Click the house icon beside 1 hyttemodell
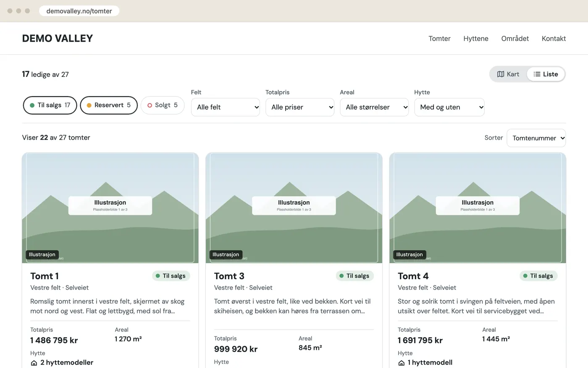Image resolution: width=588 pixels, height=368 pixels. 402,363
